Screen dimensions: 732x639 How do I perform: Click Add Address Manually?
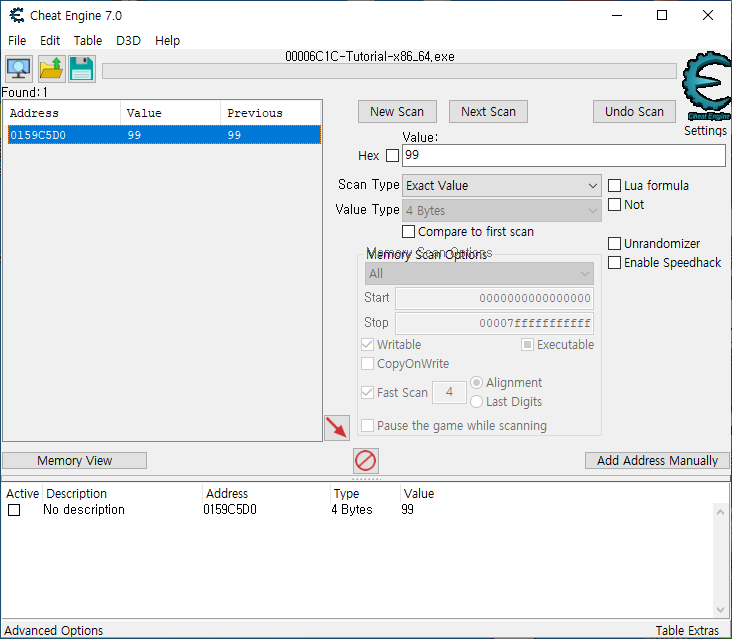[657, 461]
